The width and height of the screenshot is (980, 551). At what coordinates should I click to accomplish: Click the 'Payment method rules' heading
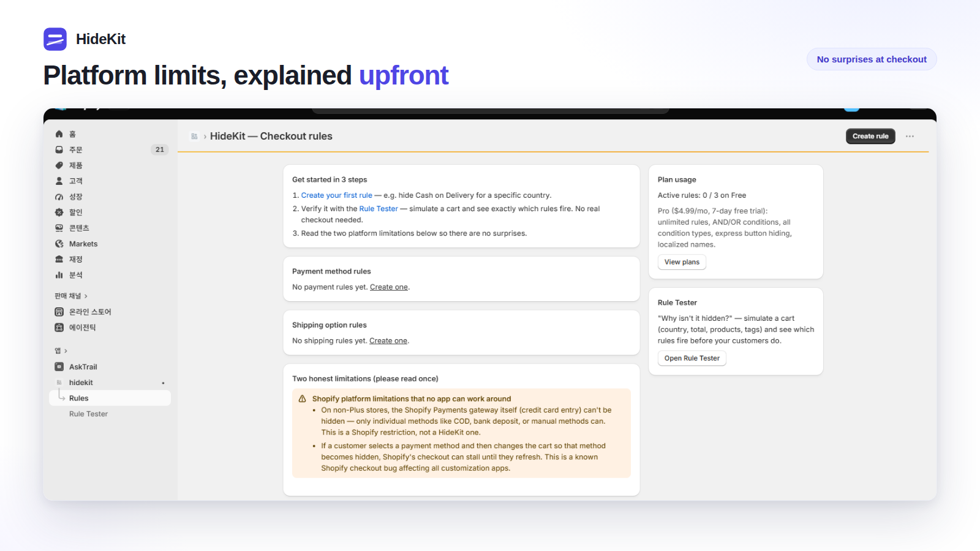pos(331,272)
